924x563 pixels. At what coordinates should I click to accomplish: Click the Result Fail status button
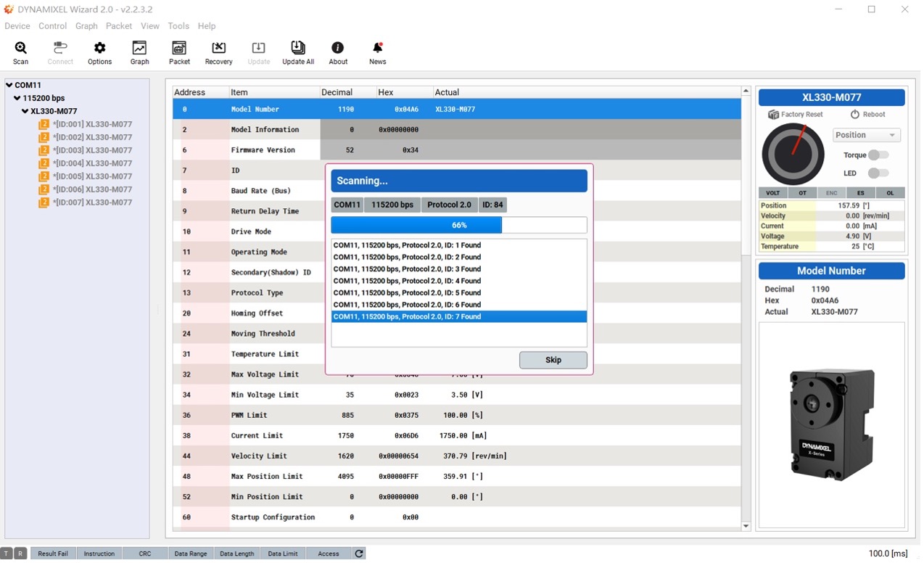(x=53, y=554)
